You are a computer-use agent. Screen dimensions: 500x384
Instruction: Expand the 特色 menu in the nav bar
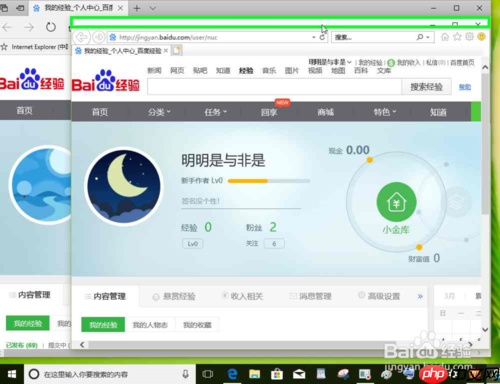click(385, 112)
